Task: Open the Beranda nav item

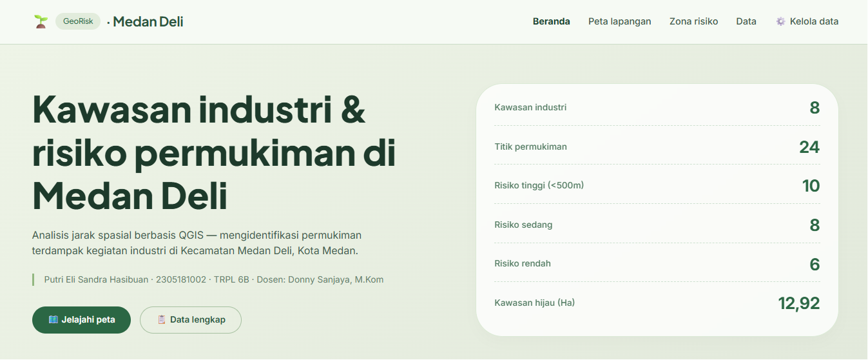Action: point(551,21)
